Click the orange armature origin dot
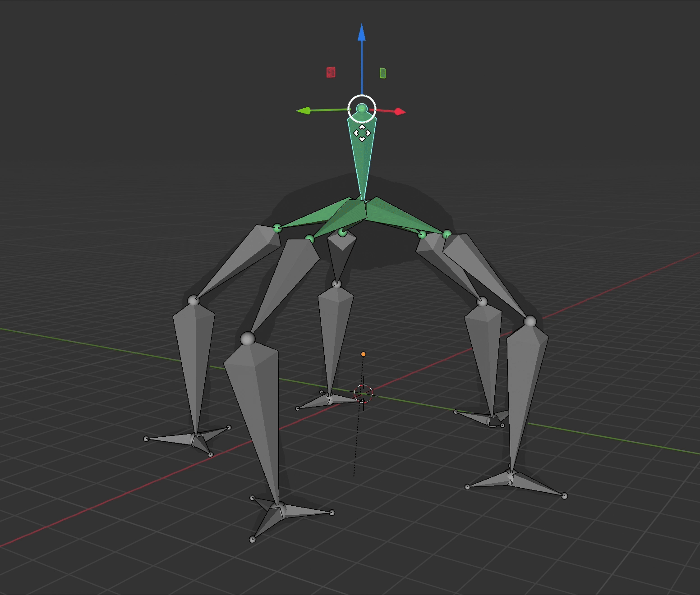The height and width of the screenshot is (595, 700). pos(363,354)
